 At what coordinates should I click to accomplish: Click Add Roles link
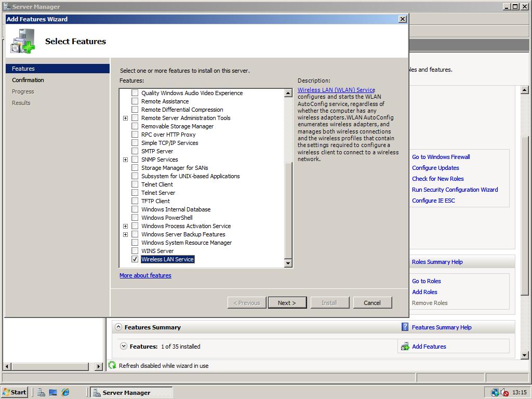coord(424,292)
